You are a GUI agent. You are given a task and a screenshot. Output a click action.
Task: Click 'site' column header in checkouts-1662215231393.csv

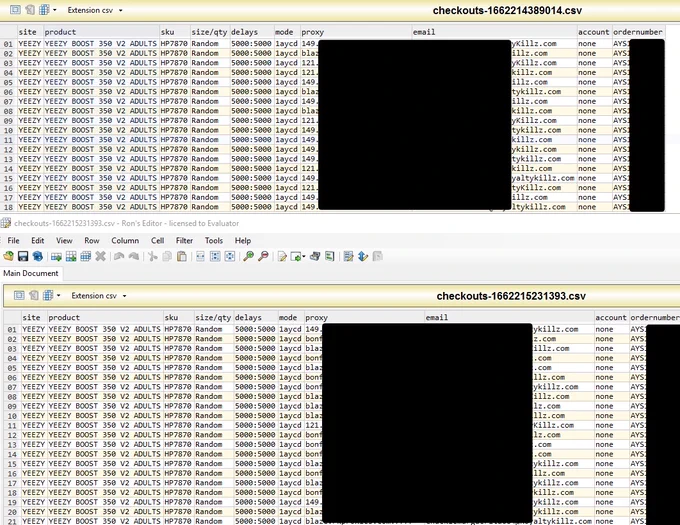[x=34, y=317]
